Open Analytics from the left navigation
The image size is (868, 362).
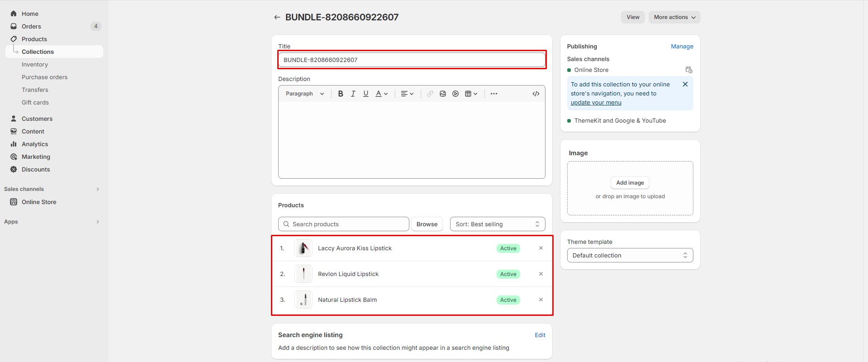tap(35, 144)
